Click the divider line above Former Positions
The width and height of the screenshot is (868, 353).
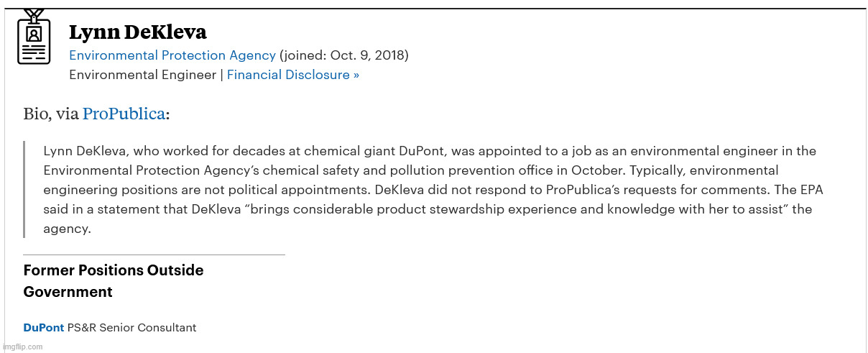(154, 255)
